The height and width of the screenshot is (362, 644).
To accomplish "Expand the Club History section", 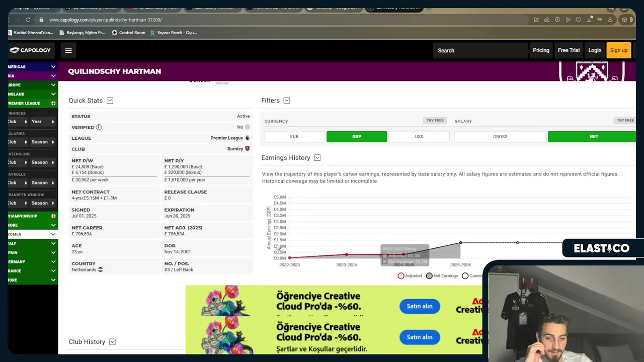I will click(112, 342).
